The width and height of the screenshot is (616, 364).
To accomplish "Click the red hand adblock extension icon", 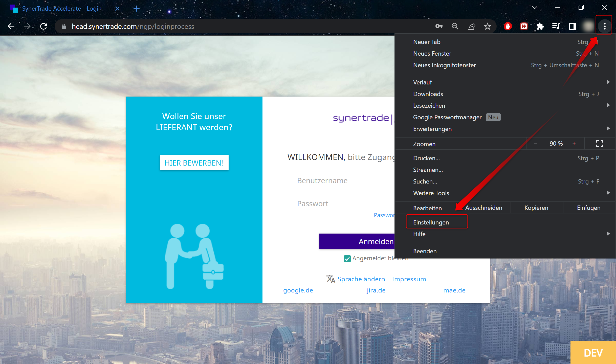I will coord(508,26).
